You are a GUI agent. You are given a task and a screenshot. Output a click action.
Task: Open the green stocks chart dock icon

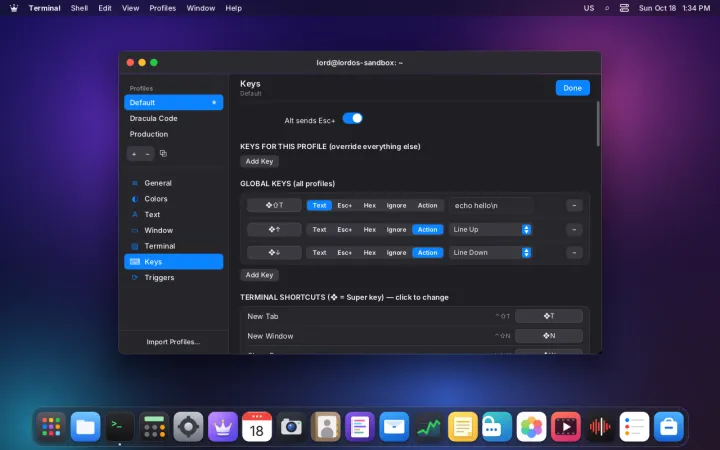tap(428, 427)
